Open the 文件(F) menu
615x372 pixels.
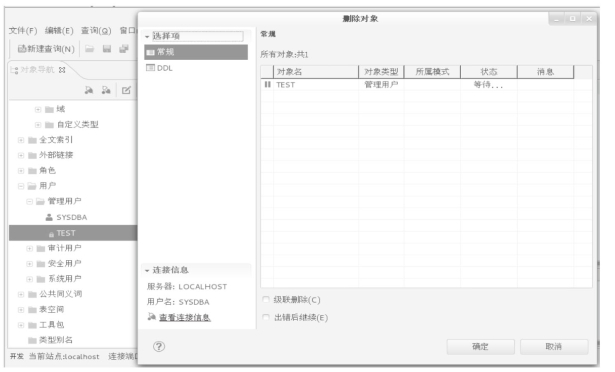23,31
